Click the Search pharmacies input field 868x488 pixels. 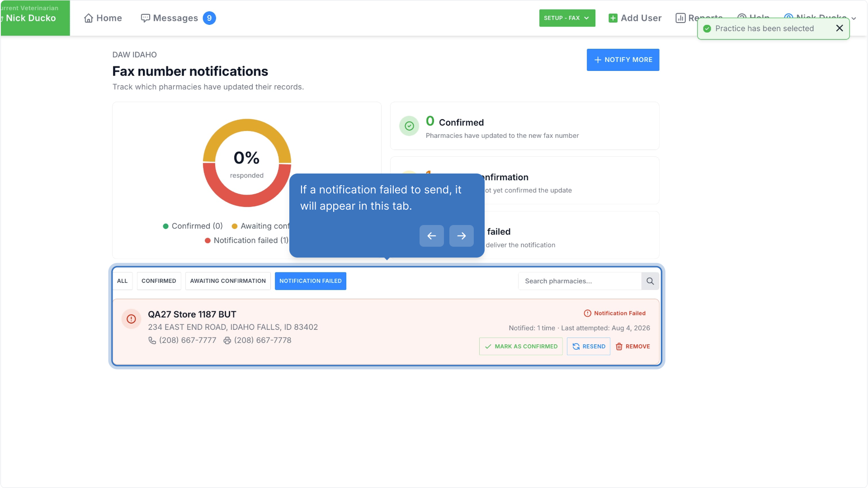[x=580, y=281]
